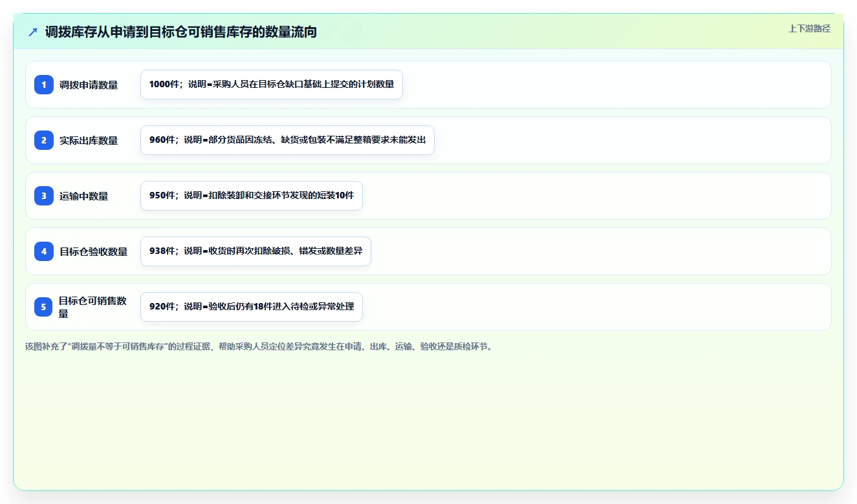Viewport: 857px width, 504px height.
Task: Open the 920件 sellable description box
Action: click(252, 307)
